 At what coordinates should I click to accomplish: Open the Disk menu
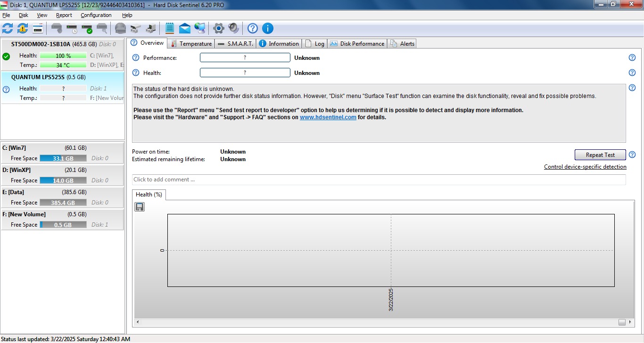24,15
